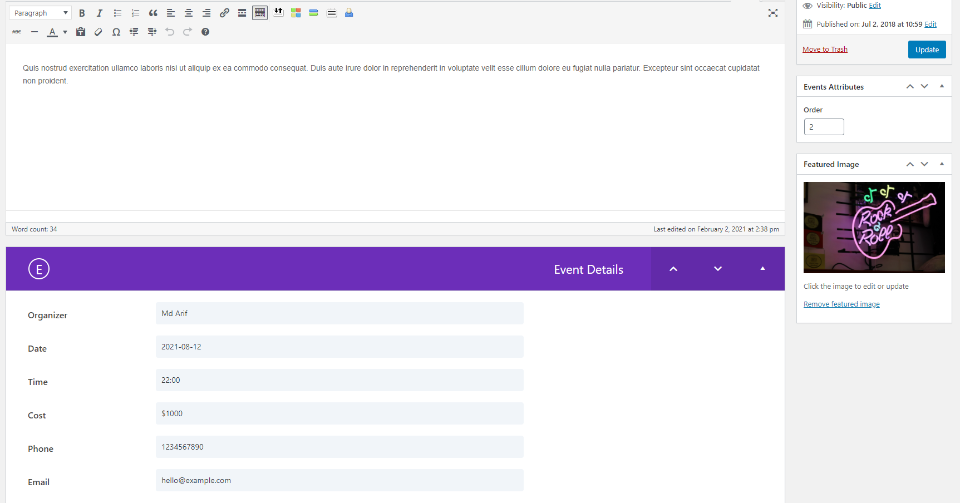Click the insert link icon
960x503 pixels.
(x=224, y=13)
